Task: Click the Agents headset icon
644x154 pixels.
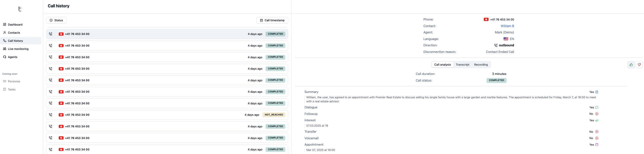Action: pyautogui.click(x=5, y=57)
